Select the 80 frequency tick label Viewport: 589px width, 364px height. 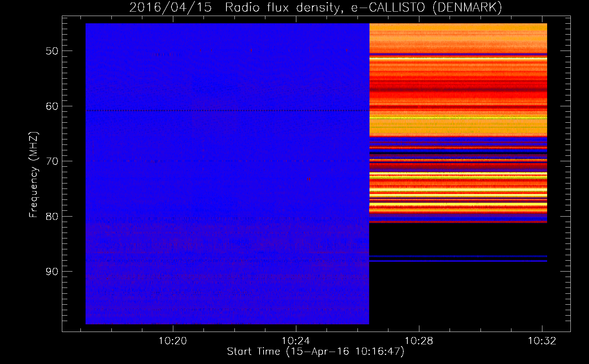[52, 217]
